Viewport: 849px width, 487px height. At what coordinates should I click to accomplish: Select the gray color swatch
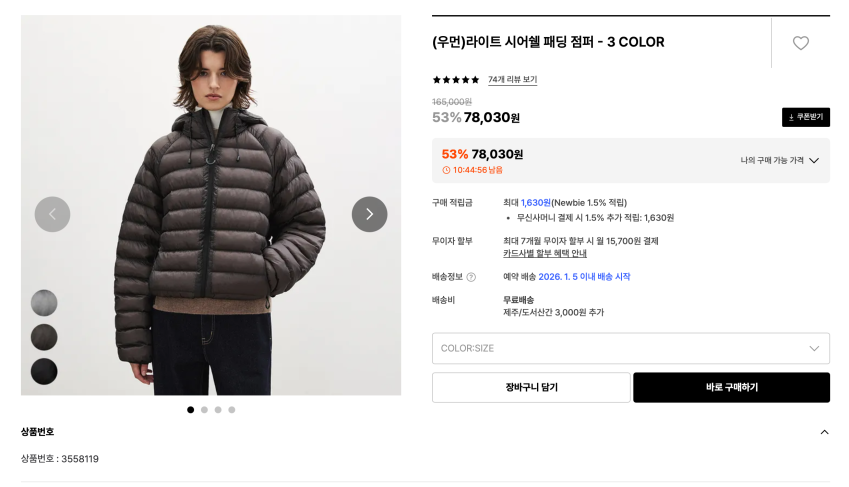pyautogui.click(x=44, y=303)
